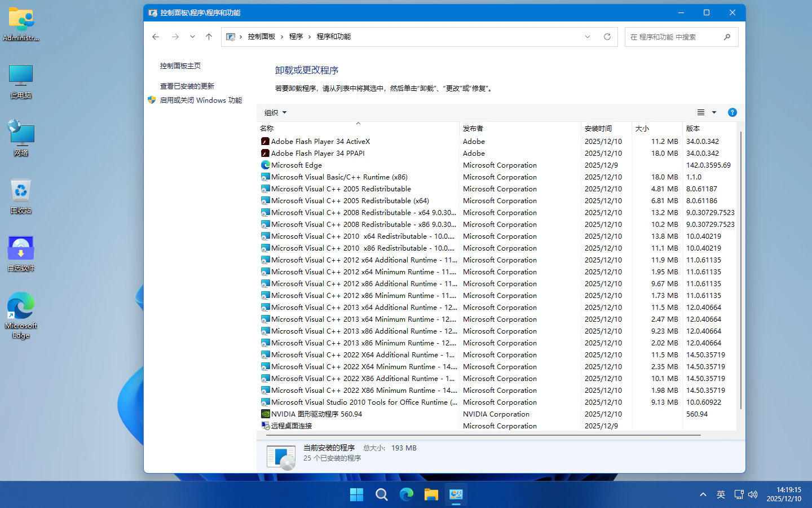Click the view options list icon
This screenshot has width=812, height=508.
[x=701, y=112]
